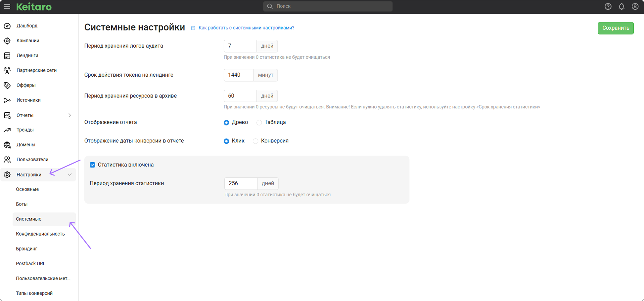This screenshot has height=301, width=644.
Task: Open 'Как работать с системными настройками?' link
Action: tap(246, 28)
